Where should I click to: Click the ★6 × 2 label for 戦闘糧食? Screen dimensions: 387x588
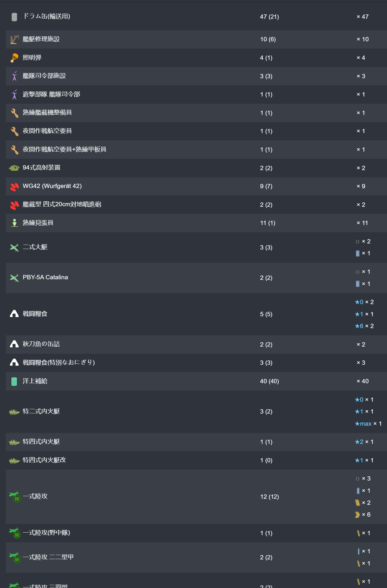coord(364,326)
